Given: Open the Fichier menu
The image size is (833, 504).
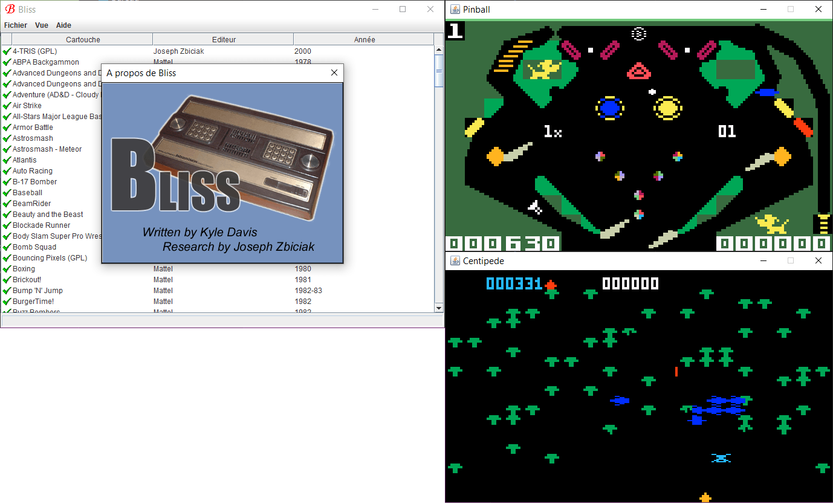Looking at the screenshot, I should (16, 25).
